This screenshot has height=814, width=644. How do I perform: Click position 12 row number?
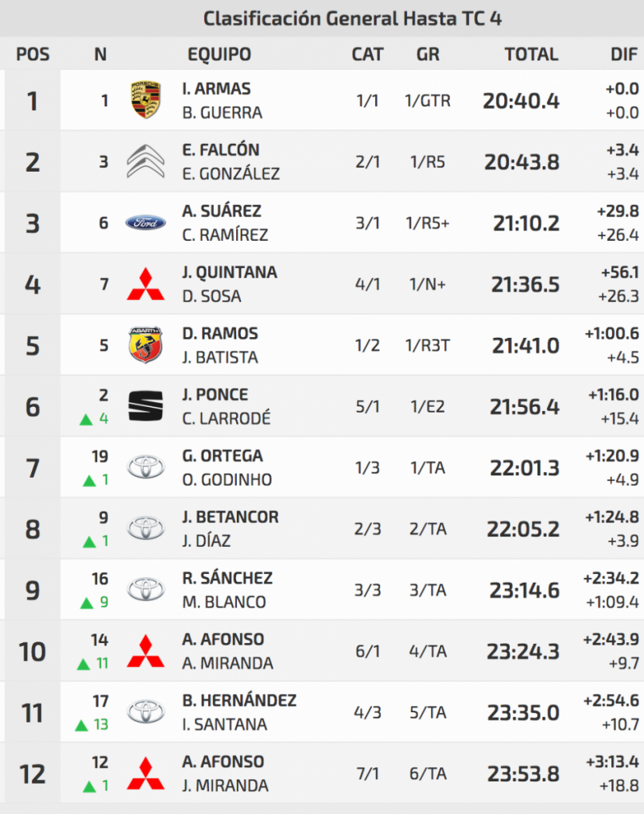[x=33, y=773]
